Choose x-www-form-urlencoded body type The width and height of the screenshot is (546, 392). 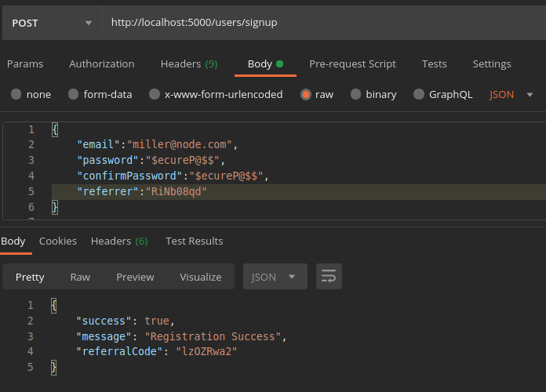pyautogui.click(x=155, y=94)
